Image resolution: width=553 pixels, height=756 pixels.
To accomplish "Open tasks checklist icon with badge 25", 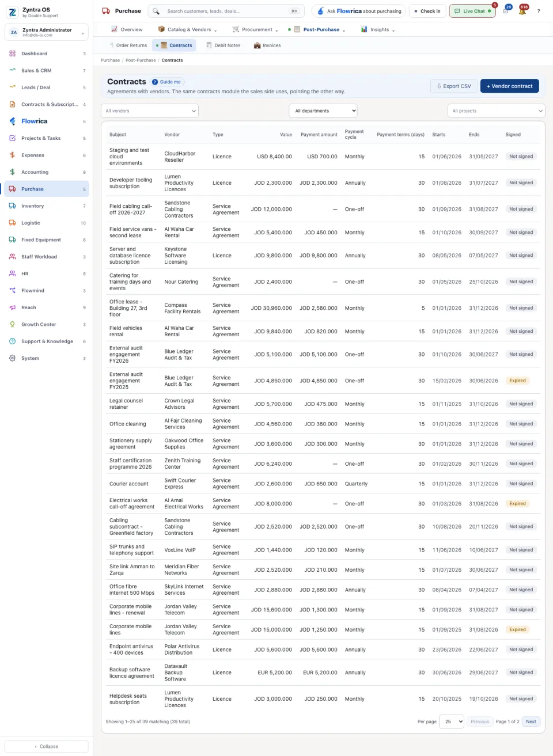I will tap(505, 11).
